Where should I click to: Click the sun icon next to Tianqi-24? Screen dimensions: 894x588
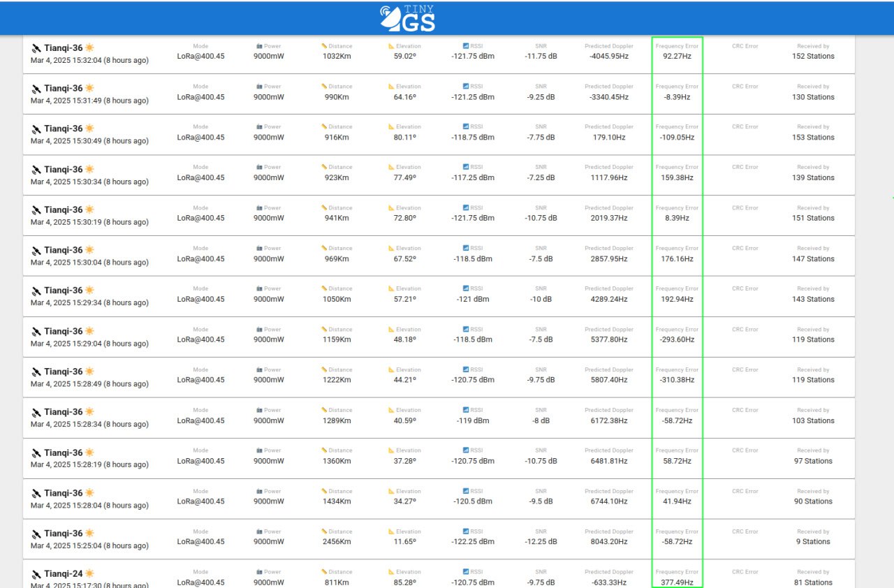(89, 574)
